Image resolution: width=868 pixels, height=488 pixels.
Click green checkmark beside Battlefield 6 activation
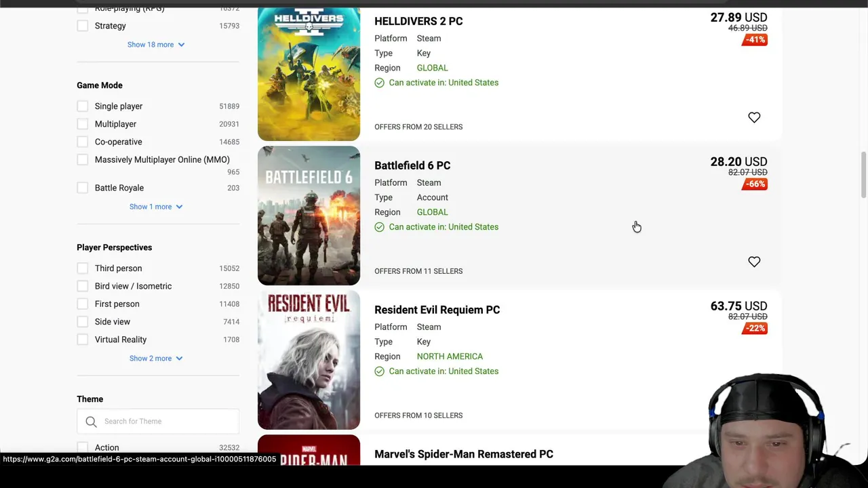pos(379,227)
